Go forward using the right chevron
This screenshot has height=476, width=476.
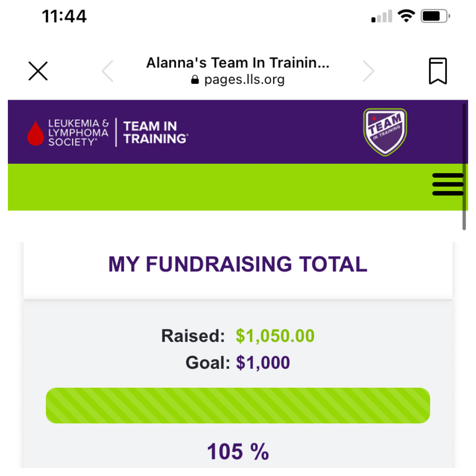(369, 71)
